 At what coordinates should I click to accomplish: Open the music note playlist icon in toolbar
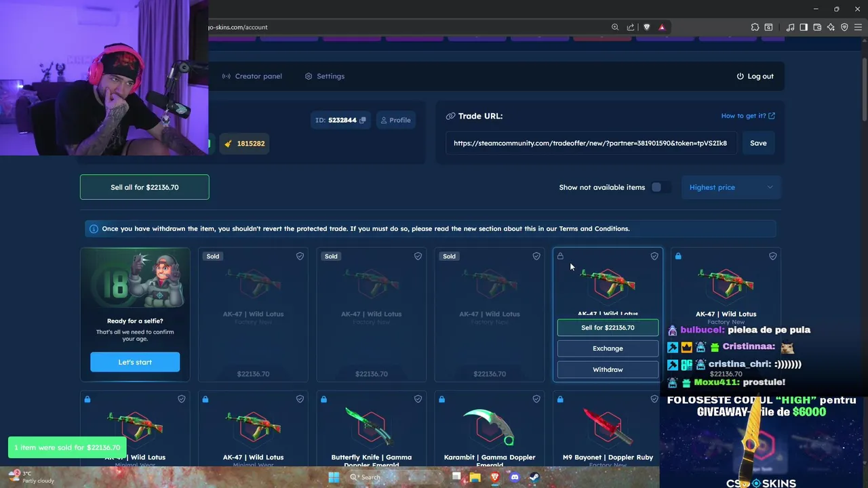point(790,27)
